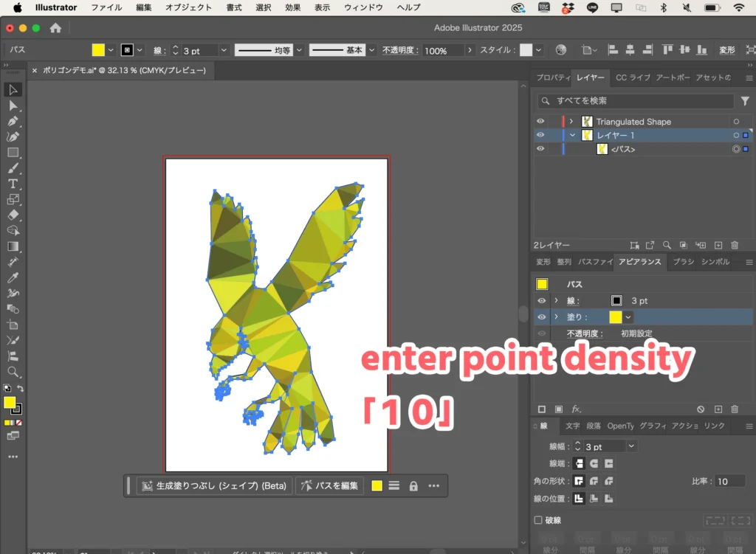The width and height of the screenshot is (756, 554).
Task: Choose the Eraser tool
Action: (13, 215)
